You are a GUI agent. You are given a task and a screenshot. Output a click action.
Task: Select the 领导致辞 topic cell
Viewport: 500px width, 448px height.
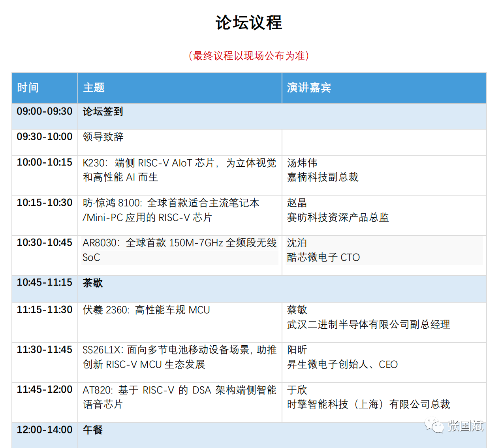(103, 137)
